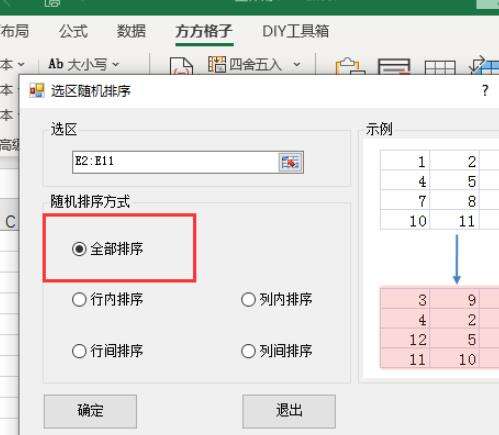Select the 行间排序 radio option
Image resolution: width=499 pixels, height=435 pixels.
[108, 351]
